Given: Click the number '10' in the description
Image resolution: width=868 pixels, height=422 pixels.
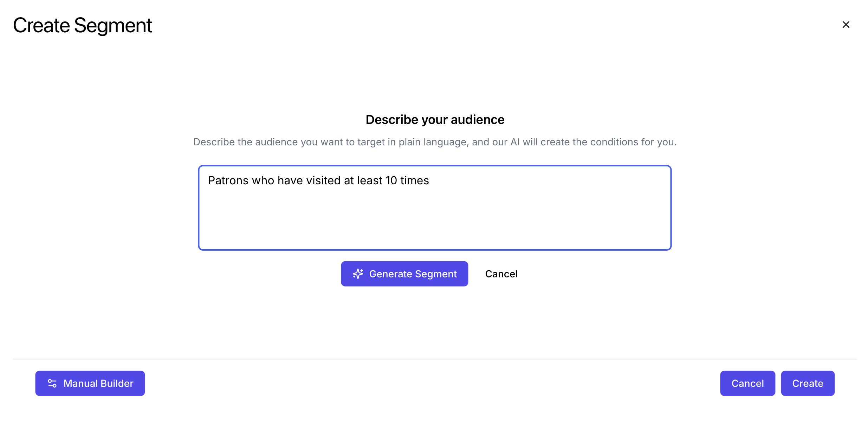Looking at the screenshot, I should coord(391,180).
